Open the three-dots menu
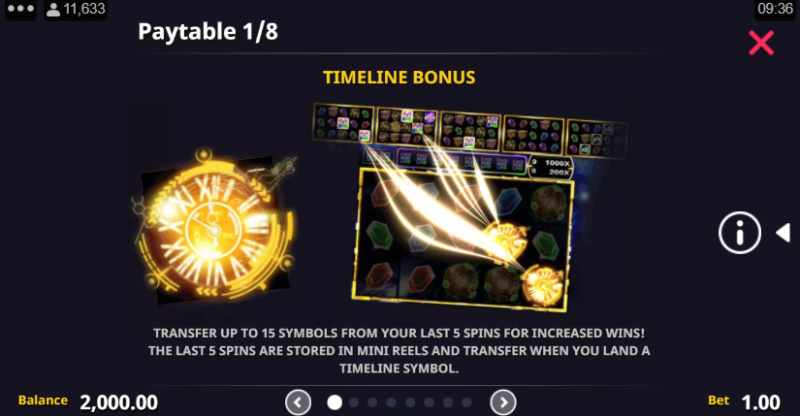The image size is (800, 416). point(20,9)
